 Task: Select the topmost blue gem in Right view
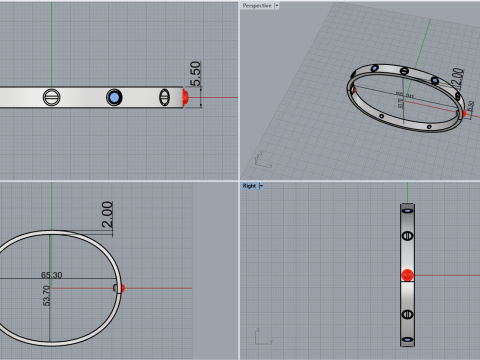408,211
